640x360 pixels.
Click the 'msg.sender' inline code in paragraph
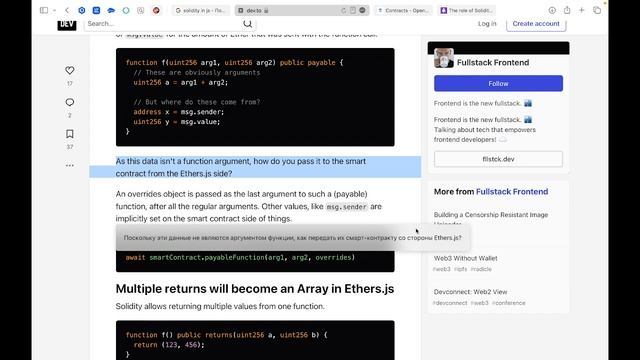(347, 207)
